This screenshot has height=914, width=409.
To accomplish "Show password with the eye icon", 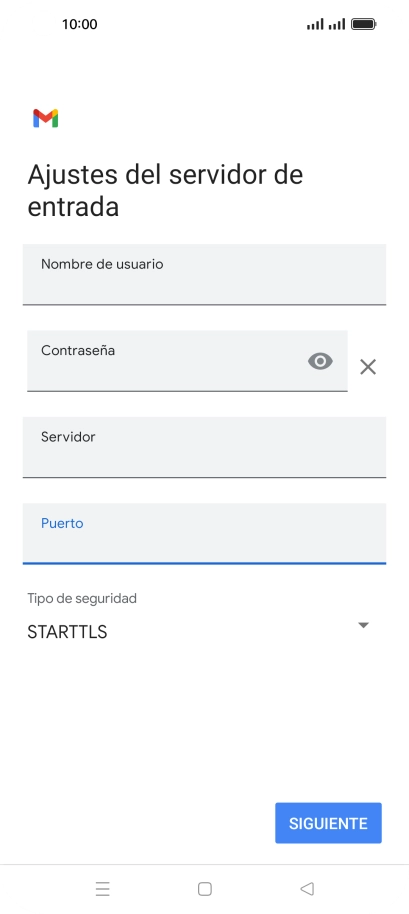I will click(320, 361).
